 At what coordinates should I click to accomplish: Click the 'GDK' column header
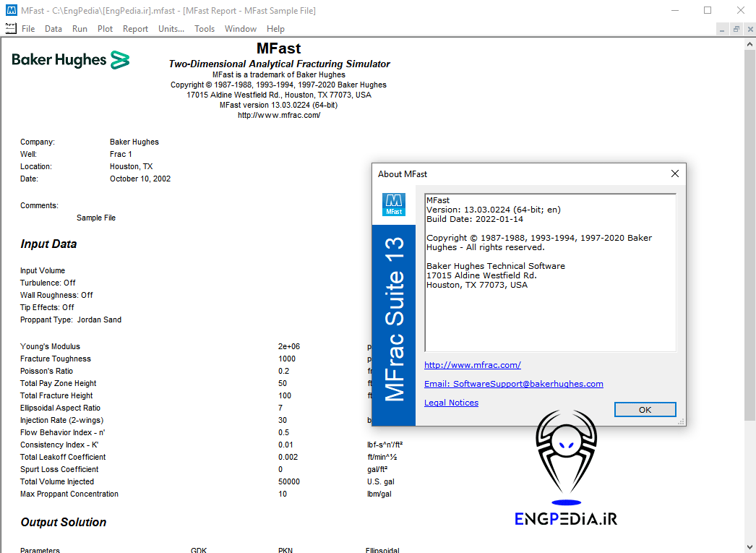pos(199,549)
